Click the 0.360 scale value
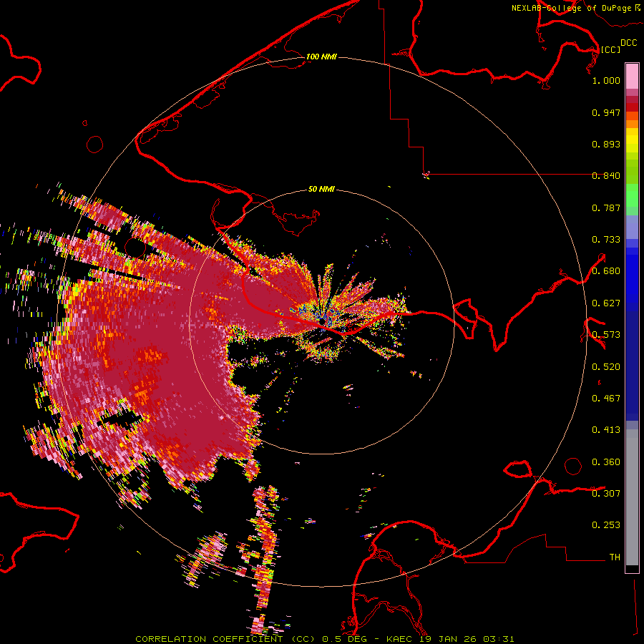The height and width of the screenshot is (644, 644). (606, 462)
